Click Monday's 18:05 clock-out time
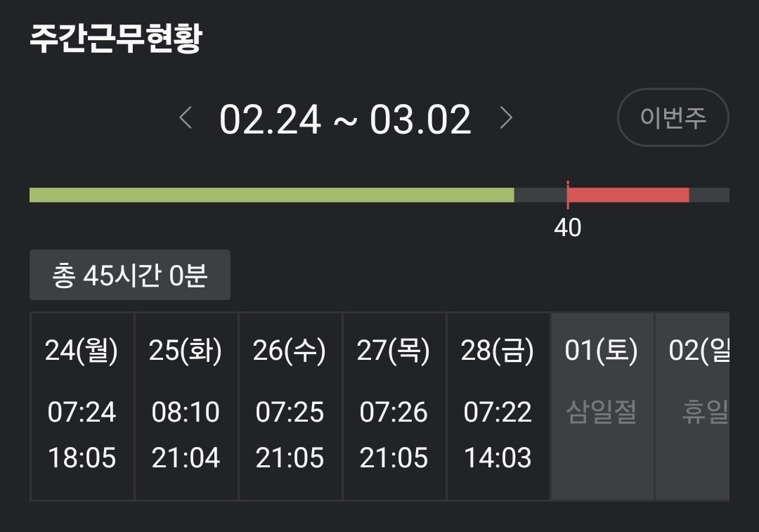The image size is (759, 532). 82,458
